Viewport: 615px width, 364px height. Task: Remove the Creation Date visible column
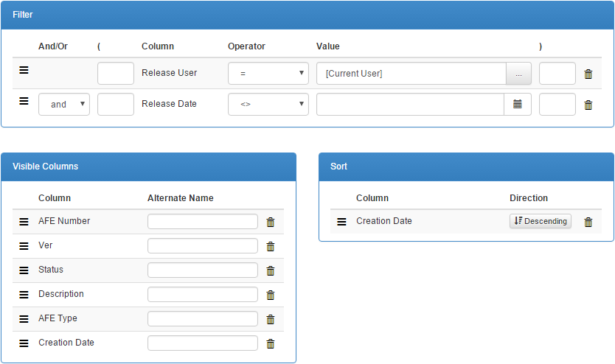pyautogui.click(x=270, y=343)
